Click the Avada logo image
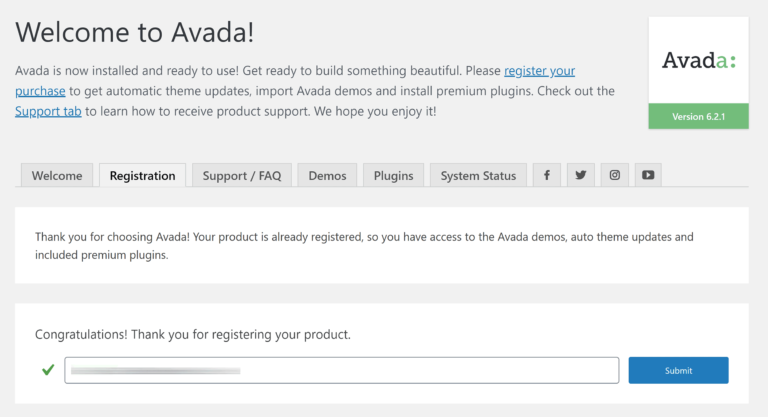The height and width of the screenshot is (417, 768). pyautogui.click(x=698, y=60)
